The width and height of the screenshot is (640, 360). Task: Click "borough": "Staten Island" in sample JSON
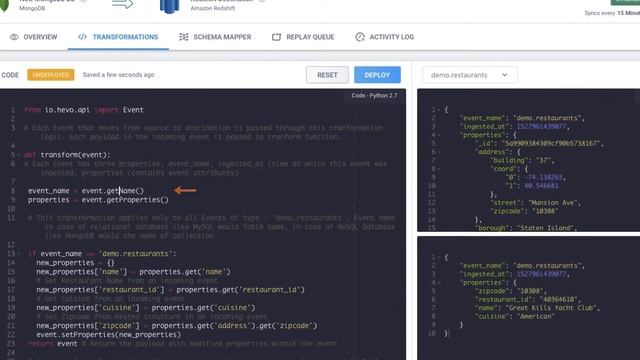click(x=526, y=228)
